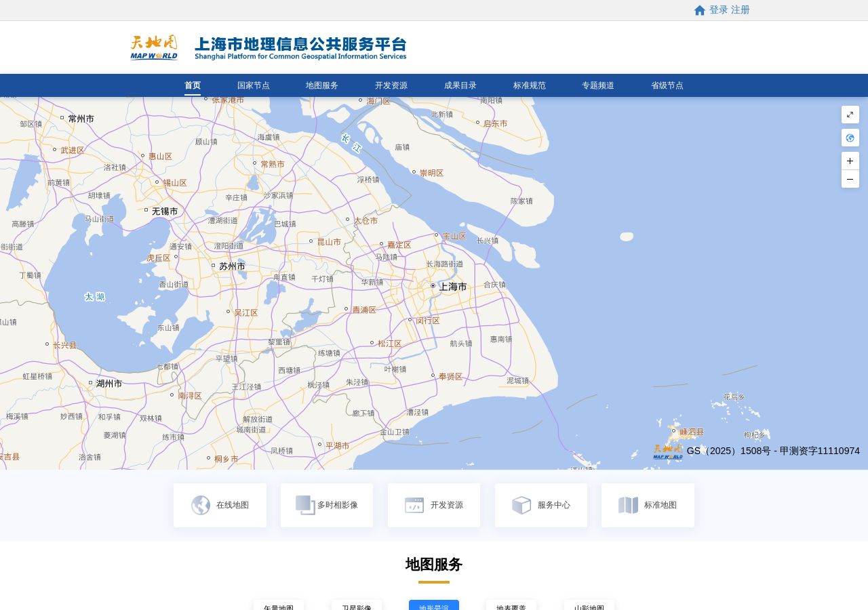
Task: Select the 矢量地图 tab
Action: point(279,605)
